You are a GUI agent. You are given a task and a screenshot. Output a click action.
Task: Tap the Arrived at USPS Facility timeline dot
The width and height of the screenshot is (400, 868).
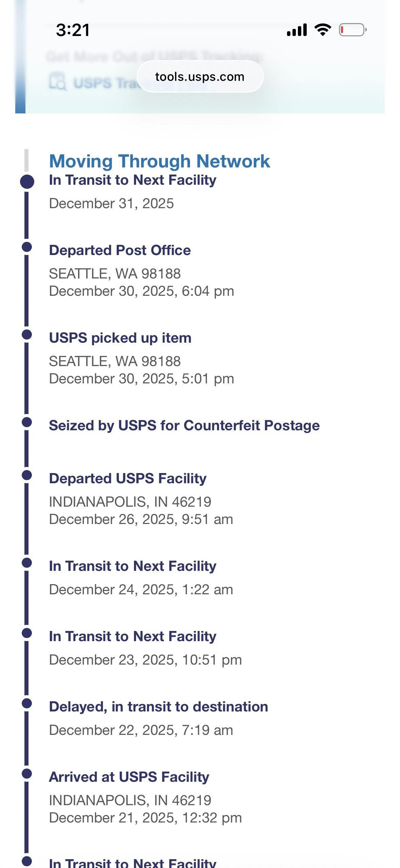[27, 774]
